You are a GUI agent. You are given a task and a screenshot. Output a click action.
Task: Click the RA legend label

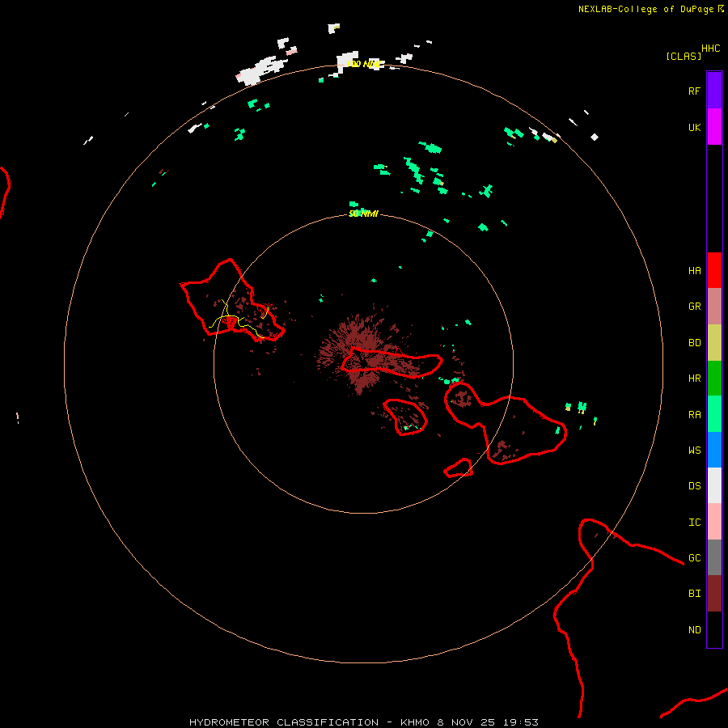click(695, 415)
